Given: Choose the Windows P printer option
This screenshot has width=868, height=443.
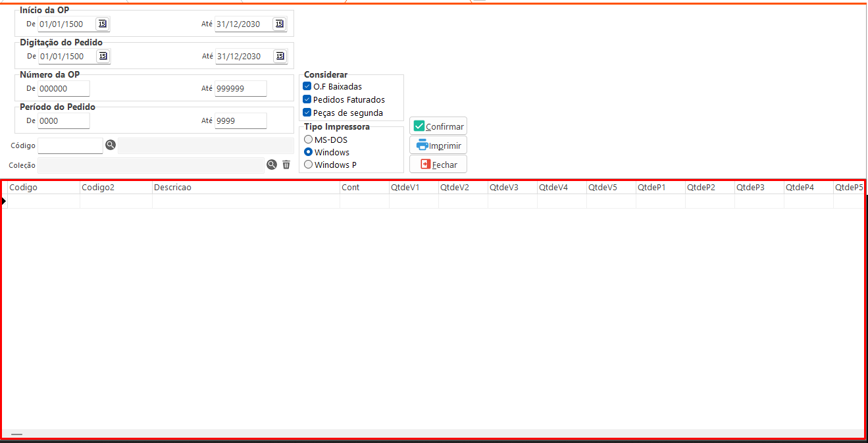Looking at the screenshot, I should click(308, 165).
